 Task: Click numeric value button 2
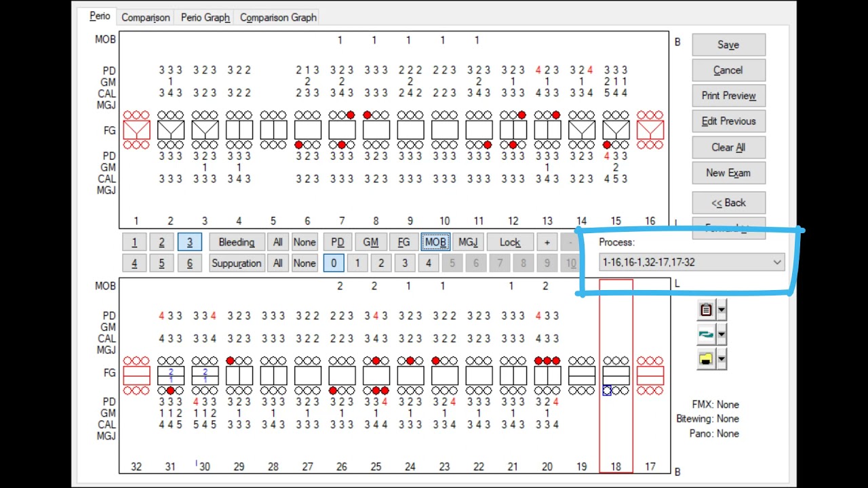tap(381, 263)
